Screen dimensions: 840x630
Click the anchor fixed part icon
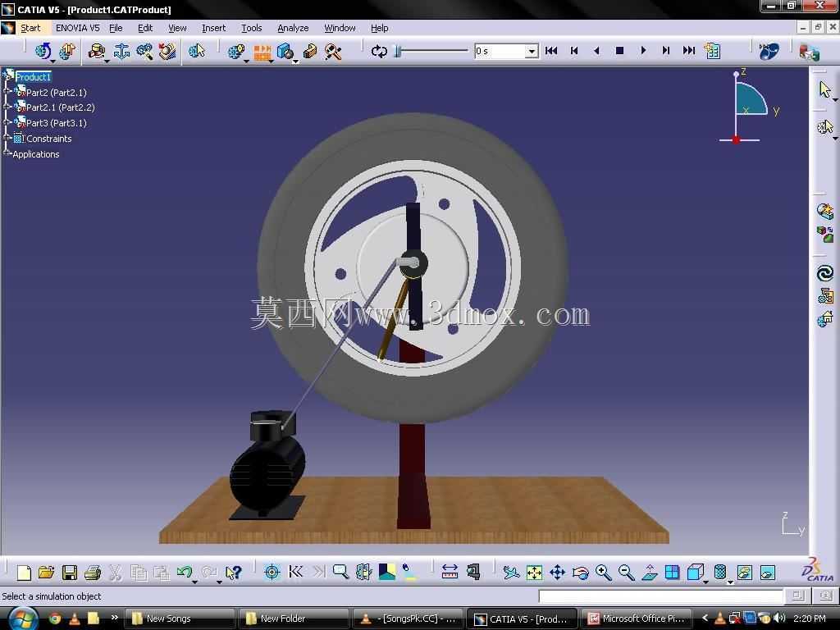[121, 52]
